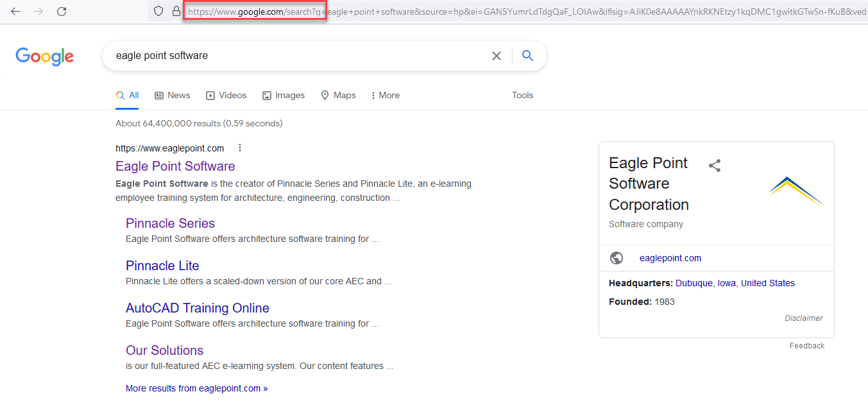Click the Disclaimer link
This screenshot has height=412, width=868.
804,318
